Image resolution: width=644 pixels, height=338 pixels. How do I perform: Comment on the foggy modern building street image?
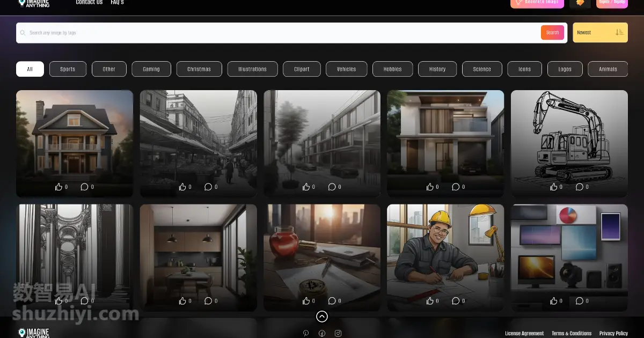pos(332,187)
